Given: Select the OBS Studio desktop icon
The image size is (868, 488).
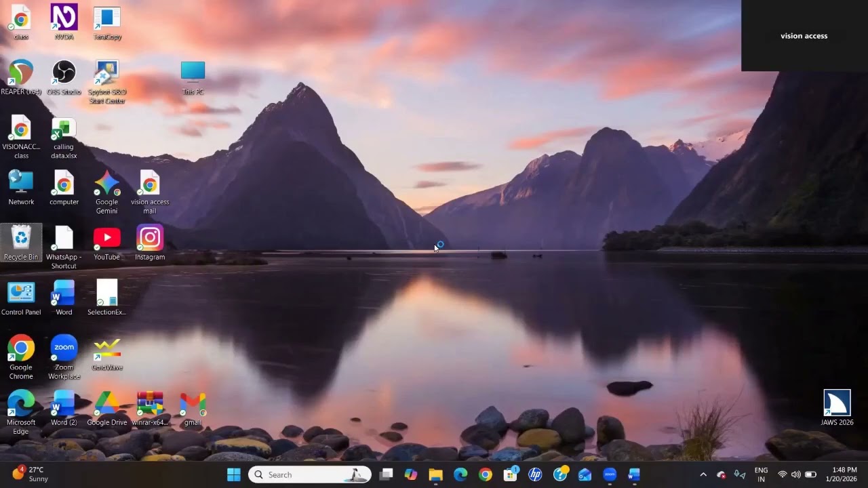Looking at the screenshot, I should tap(64, 77).
